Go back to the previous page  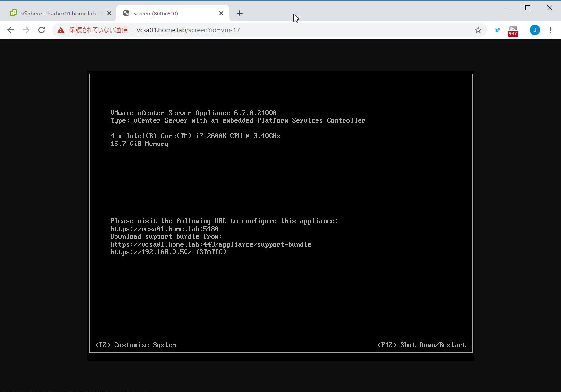[11, 30]
